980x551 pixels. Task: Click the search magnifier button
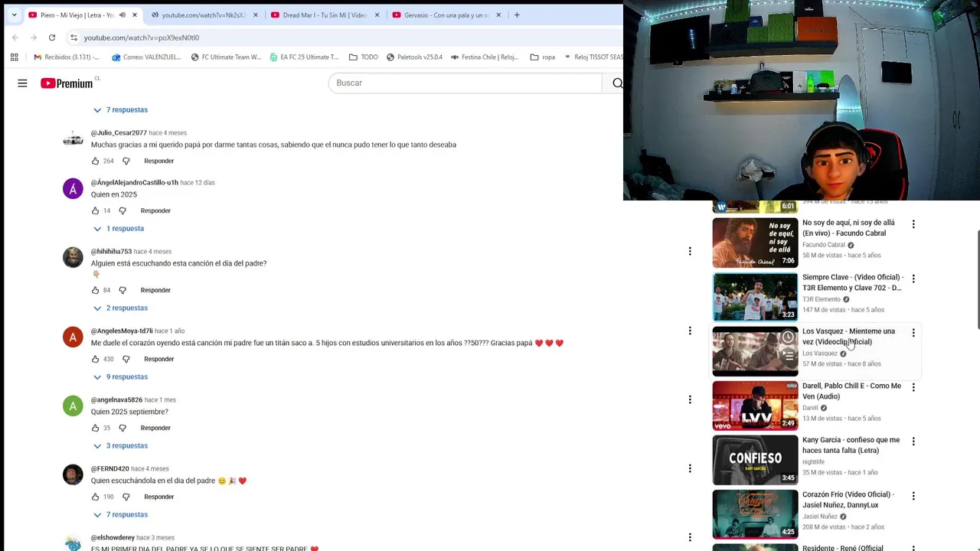tap(616, 83)
